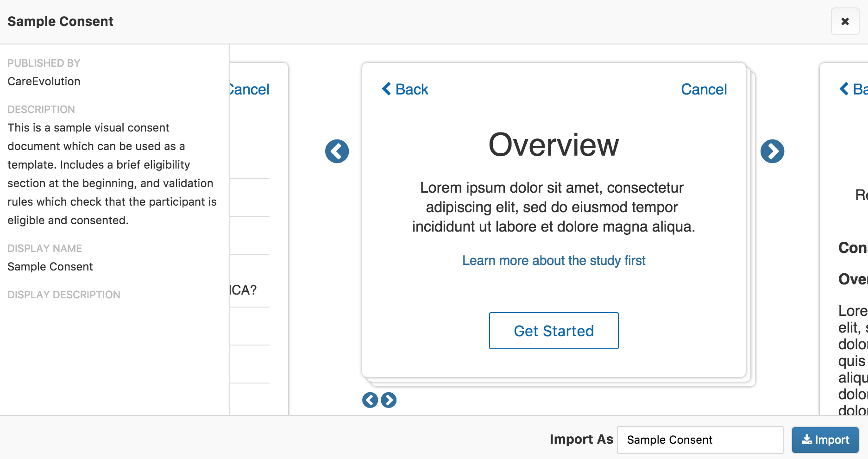Click the Import button
The image size is (868, 459).
(x=825, y=440)
